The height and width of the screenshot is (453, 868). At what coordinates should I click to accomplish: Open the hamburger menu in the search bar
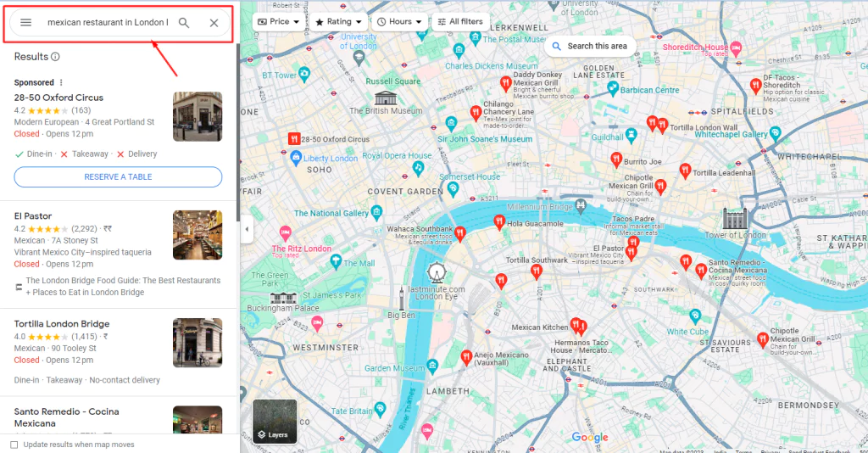pos(26,23)
